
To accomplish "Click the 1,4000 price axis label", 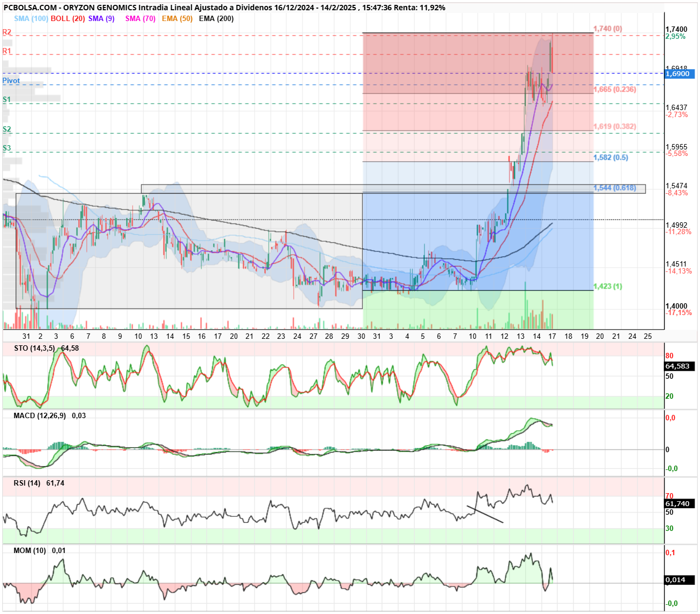I will pyautogui.click(x=676, y=306).
